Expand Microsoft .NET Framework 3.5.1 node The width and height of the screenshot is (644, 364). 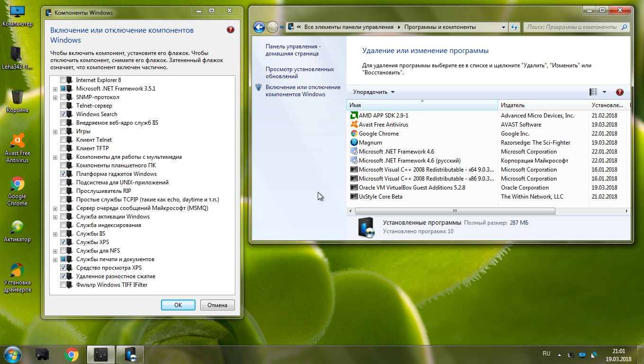[x=55, y=89]
